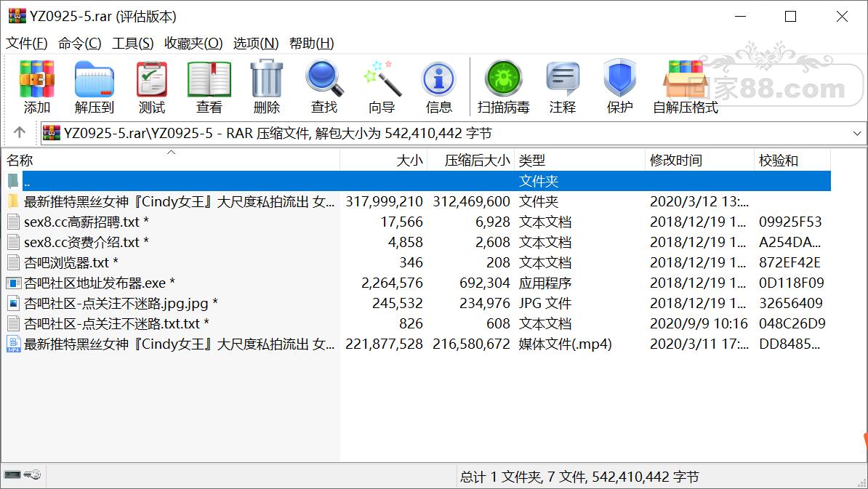Click checksum value 048C26D9
868x489 pixels.
pos(792,323)
